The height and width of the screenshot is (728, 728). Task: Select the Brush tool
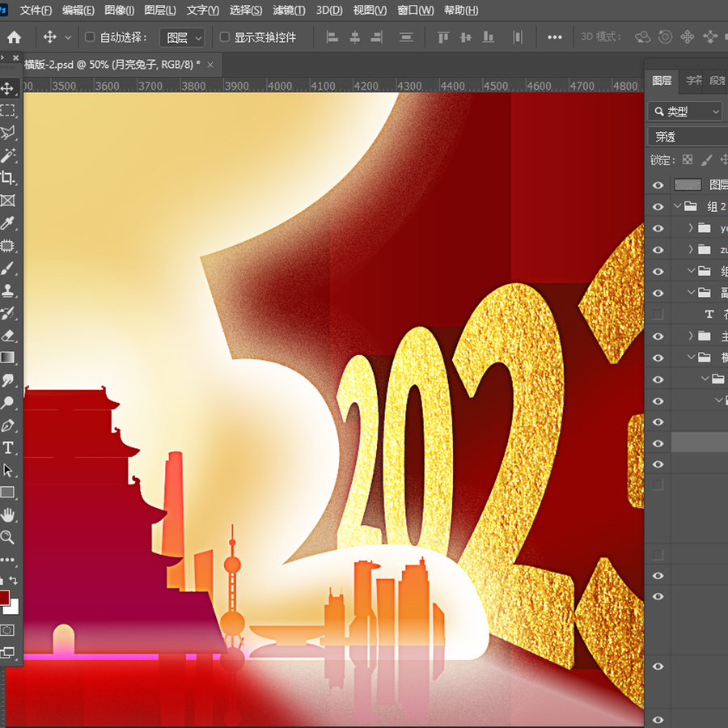(7, 269)
